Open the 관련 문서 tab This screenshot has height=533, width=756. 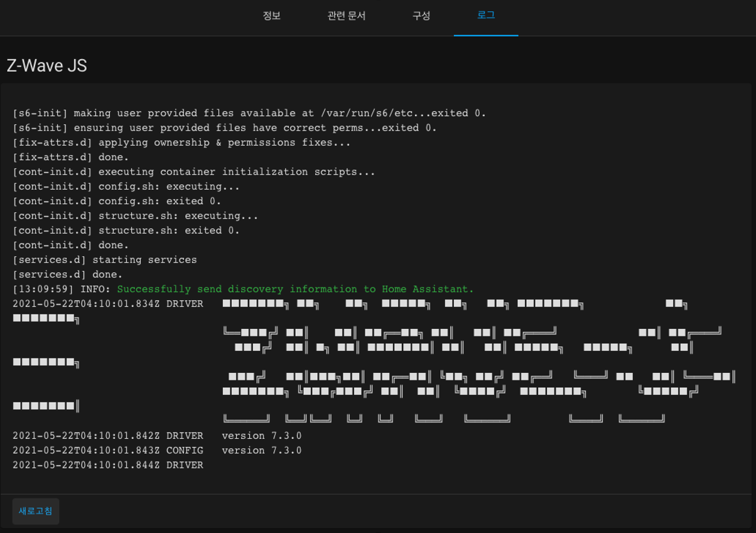click(x=346, y=16)
